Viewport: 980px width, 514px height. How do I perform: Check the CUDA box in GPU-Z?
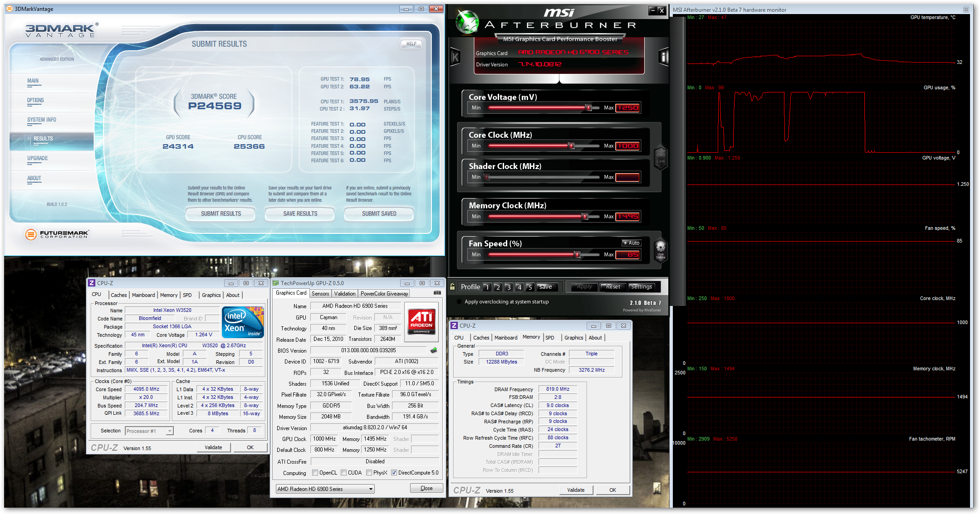[343, 473]
